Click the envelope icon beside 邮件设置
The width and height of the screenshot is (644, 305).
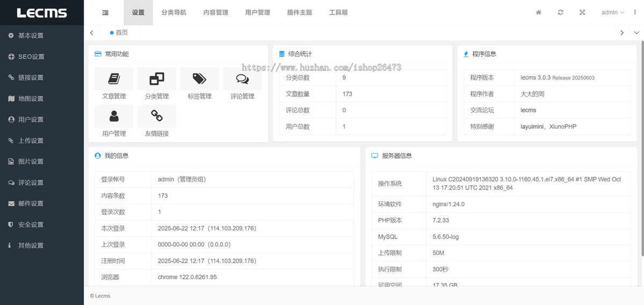click(11, 204)
